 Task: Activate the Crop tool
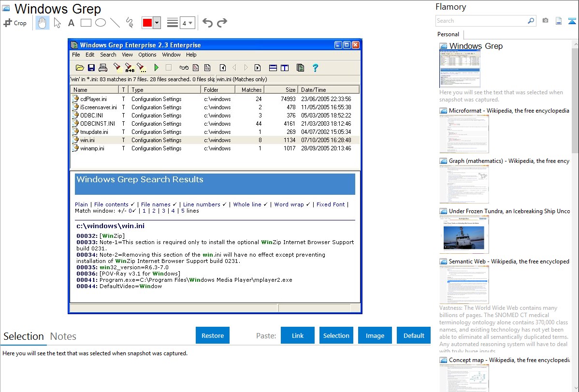15,23
